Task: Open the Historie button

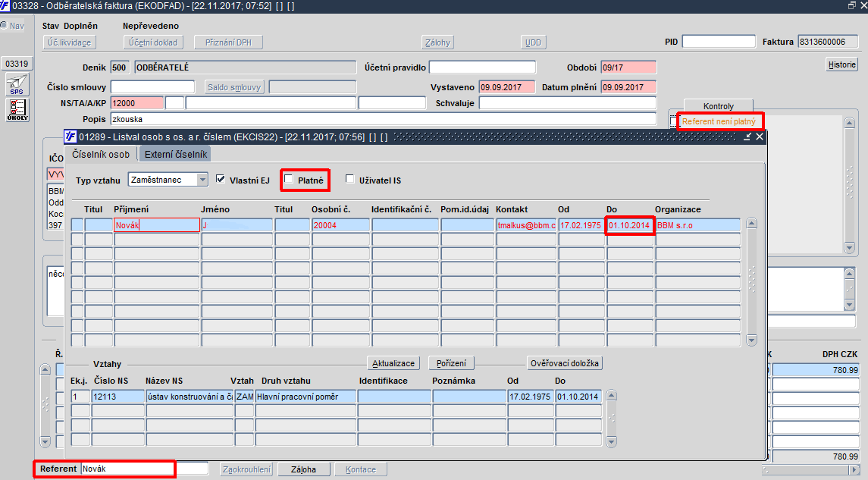Action: pyautogui.click(x=842, y=64)
